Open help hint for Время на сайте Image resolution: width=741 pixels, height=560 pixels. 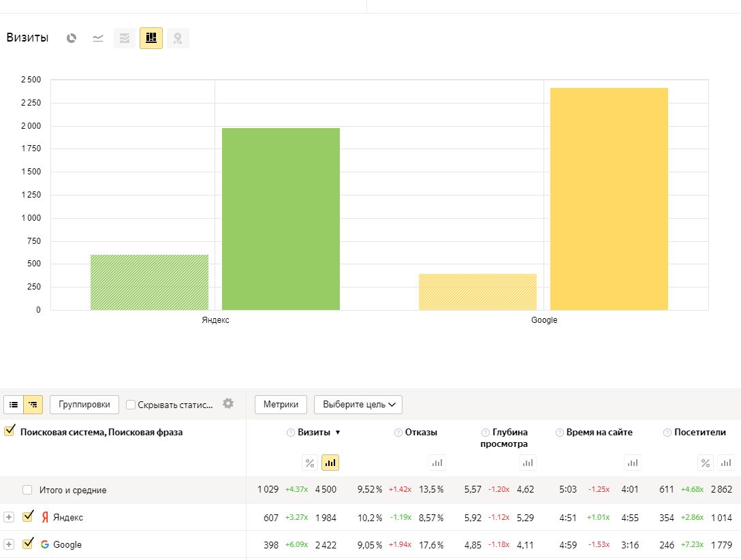click(560, 433)
